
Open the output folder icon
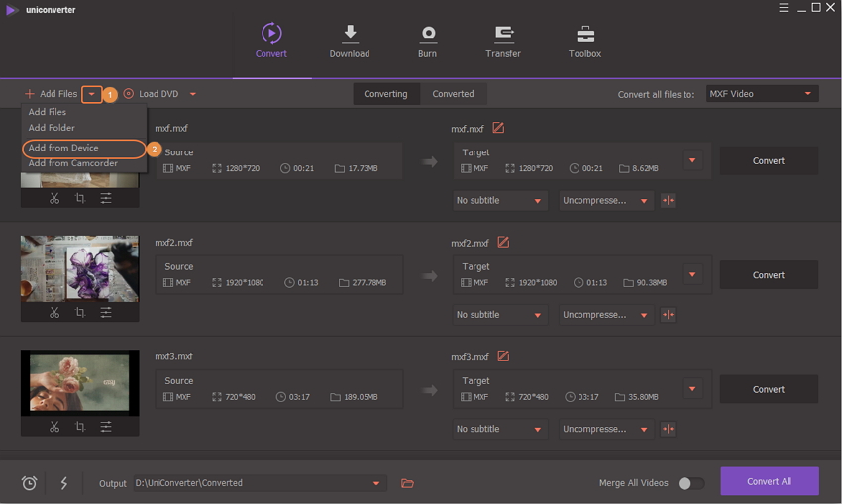tap(407, 483)
